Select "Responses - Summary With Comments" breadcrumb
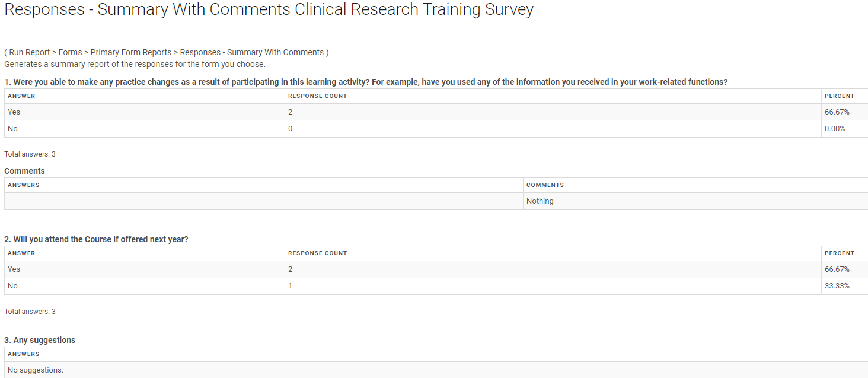Image resolution: width=868 pixels, height=378 pixels. [252, 52]
